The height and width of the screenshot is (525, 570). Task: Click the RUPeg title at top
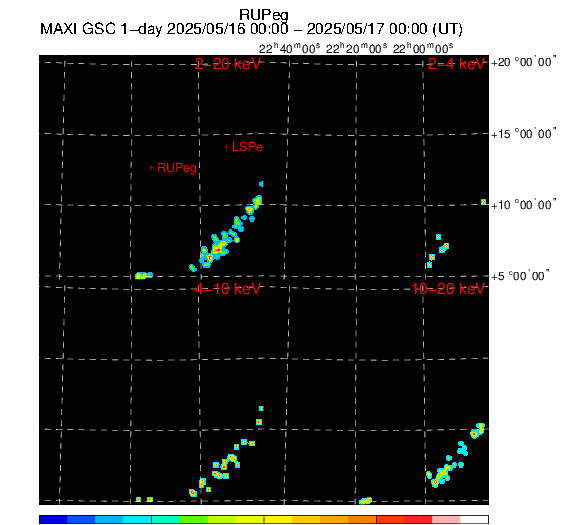(x=264, y=16)
